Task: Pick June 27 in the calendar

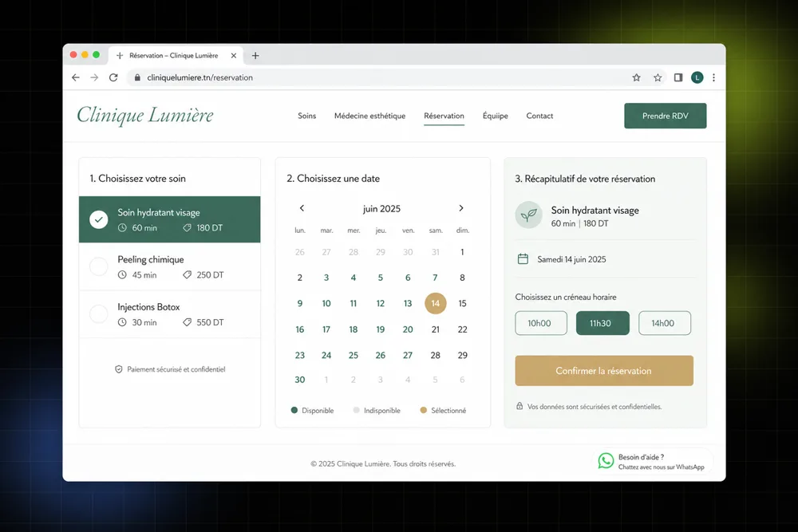Action: pyautogui.click(x=408, y=355)
